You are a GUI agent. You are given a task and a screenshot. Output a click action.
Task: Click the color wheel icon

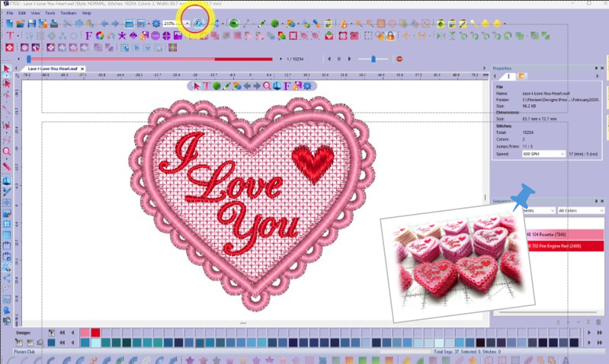(100, 36)
